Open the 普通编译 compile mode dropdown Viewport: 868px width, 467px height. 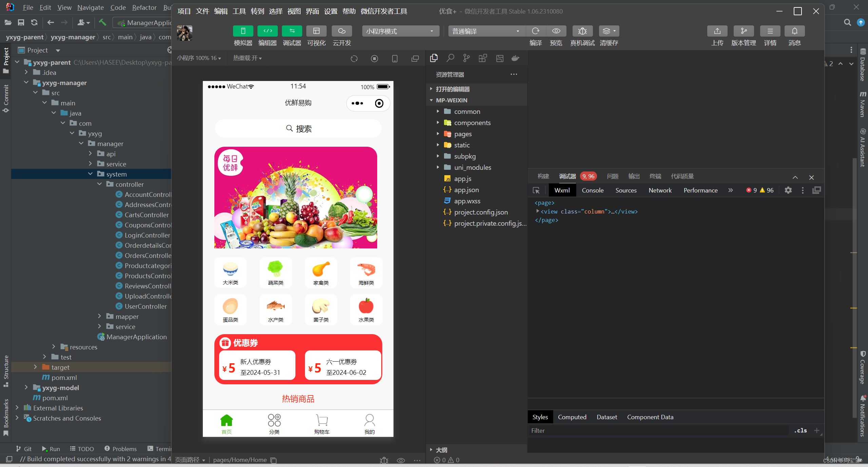(x=486, y=31)
